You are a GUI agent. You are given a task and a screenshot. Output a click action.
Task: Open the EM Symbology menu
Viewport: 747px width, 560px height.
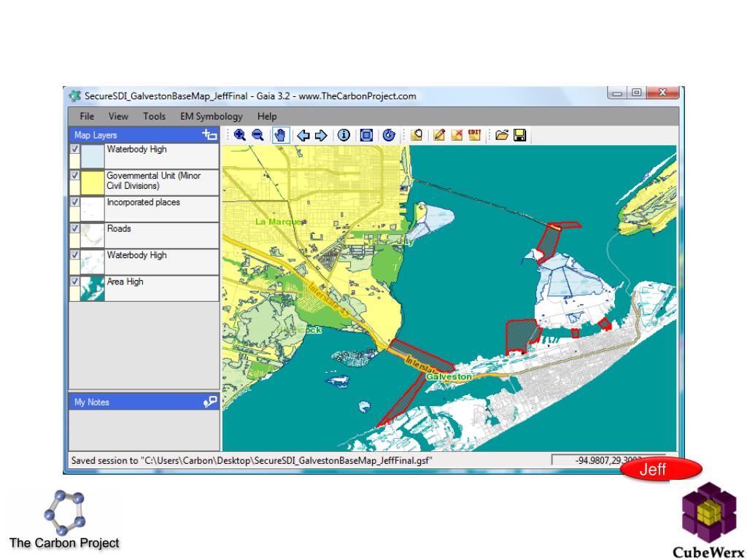pyautogui.click(x=211, y=116)
